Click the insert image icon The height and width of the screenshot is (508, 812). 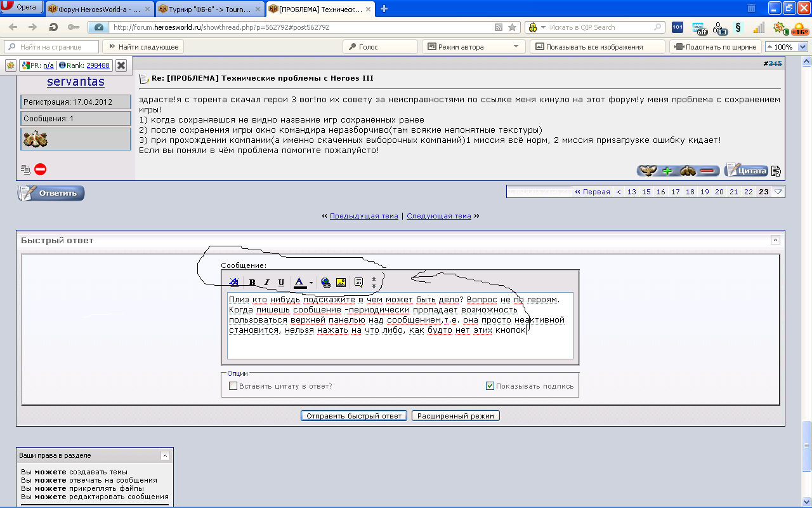click(341, 283)
